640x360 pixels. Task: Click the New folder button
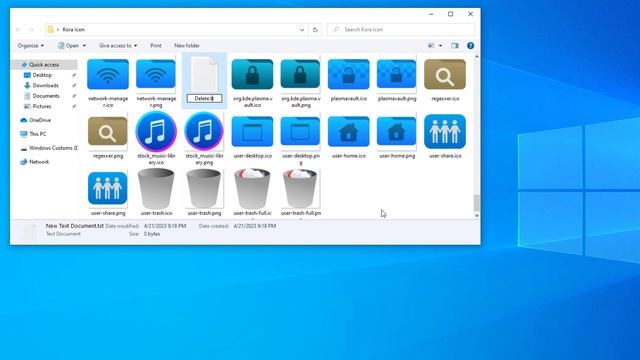pos(187,46)
